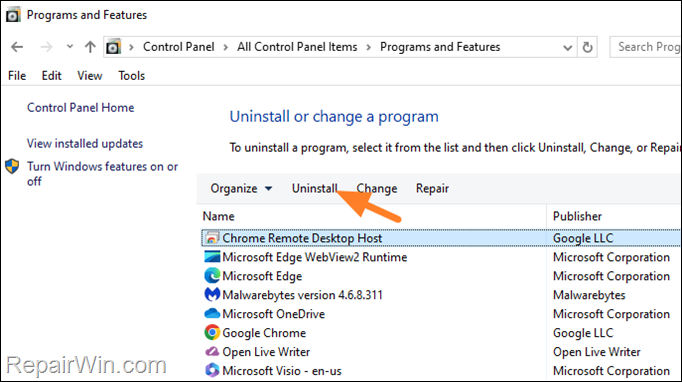682x382 pixels.
Task: Click the Uninstall toolbar button
Action: [x=314, y=188]
